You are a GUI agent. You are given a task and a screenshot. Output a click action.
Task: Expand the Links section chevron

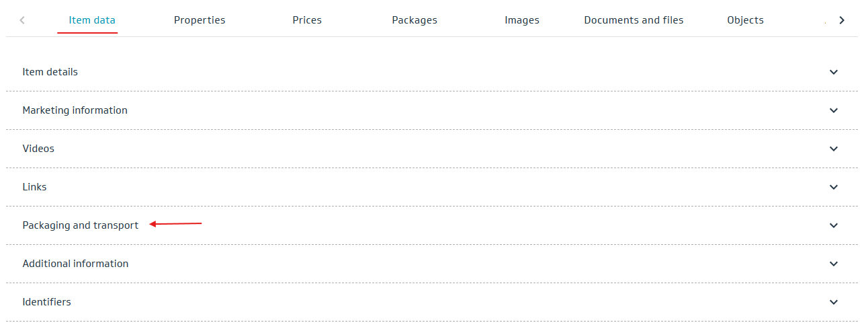click(834, 187)
